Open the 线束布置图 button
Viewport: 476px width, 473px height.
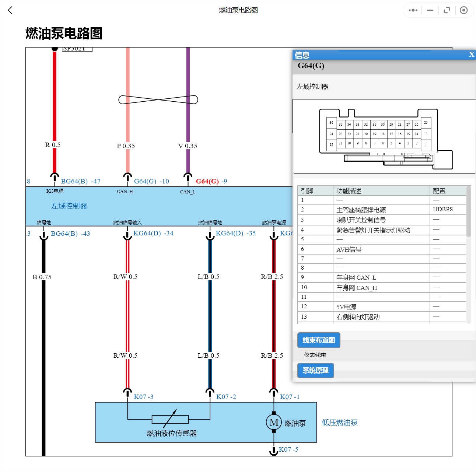pyautogui.click(x=319, y=340)
